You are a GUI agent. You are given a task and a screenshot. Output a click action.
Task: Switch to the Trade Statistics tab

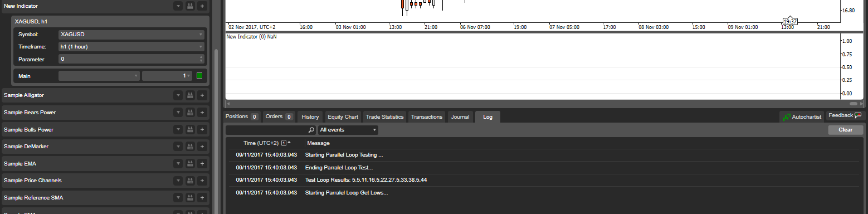tap(384, 117)
